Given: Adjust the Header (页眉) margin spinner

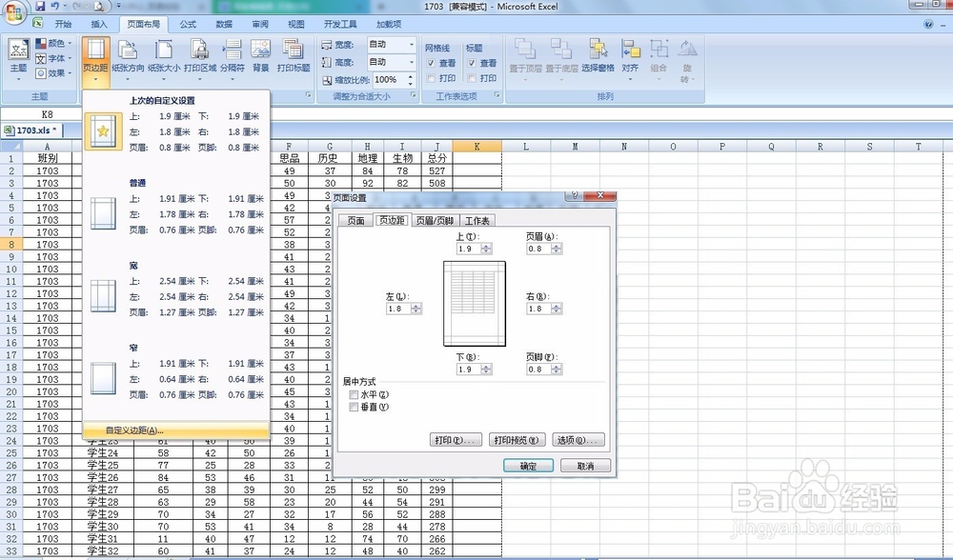Looking at the screenshot, I should tap(557, 249).
